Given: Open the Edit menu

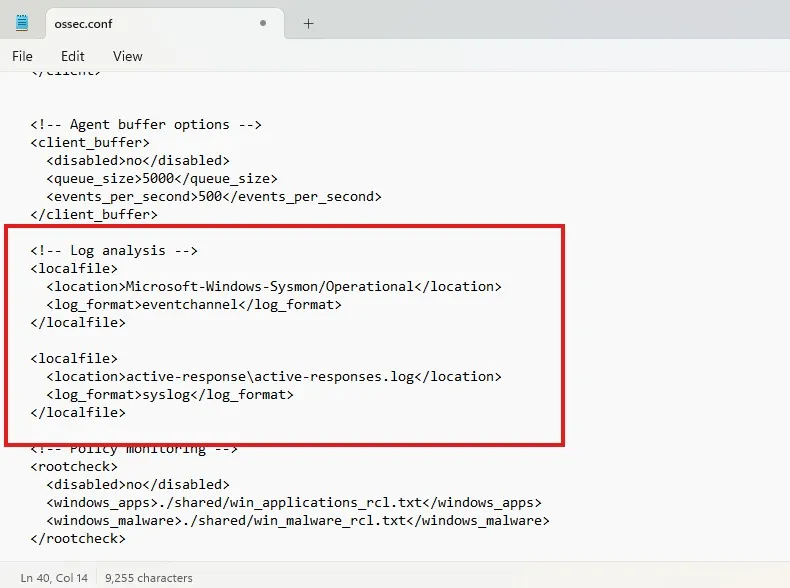Looking at the screenshot, I should pyautogui.click(x=72, y=56).
